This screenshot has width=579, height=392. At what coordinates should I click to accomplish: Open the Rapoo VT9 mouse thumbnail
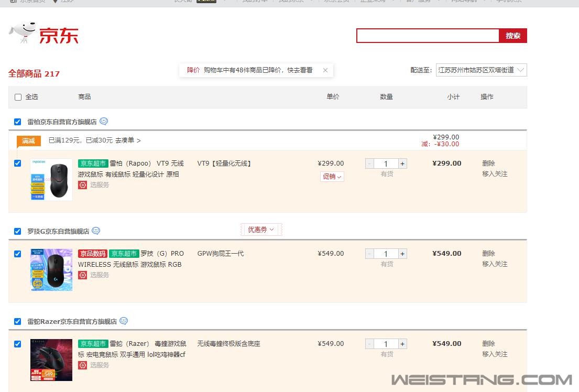[51, 180]
